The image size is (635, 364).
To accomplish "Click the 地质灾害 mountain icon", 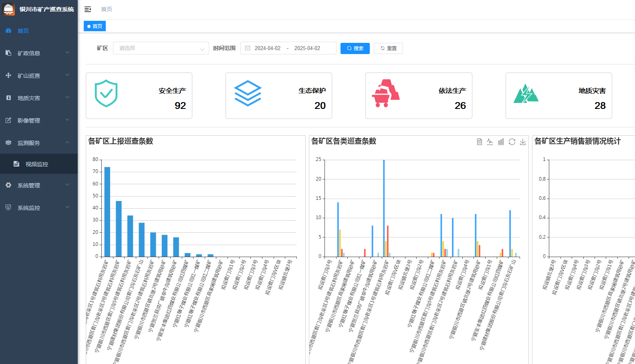I will tap(526, 94).
